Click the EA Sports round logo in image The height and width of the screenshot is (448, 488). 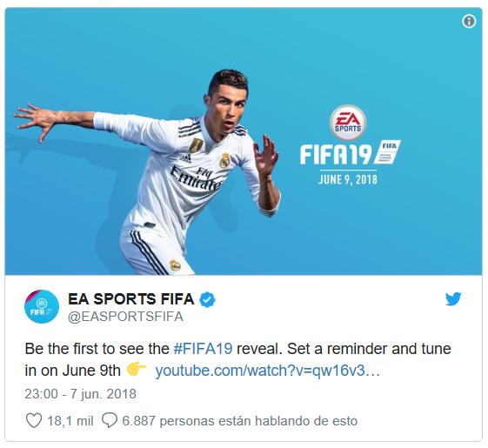point(348,123)
